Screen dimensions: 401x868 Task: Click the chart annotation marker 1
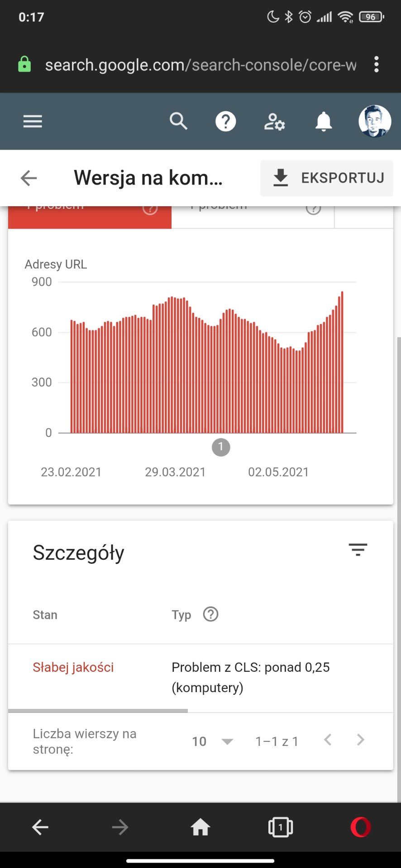tap(221, 447)
